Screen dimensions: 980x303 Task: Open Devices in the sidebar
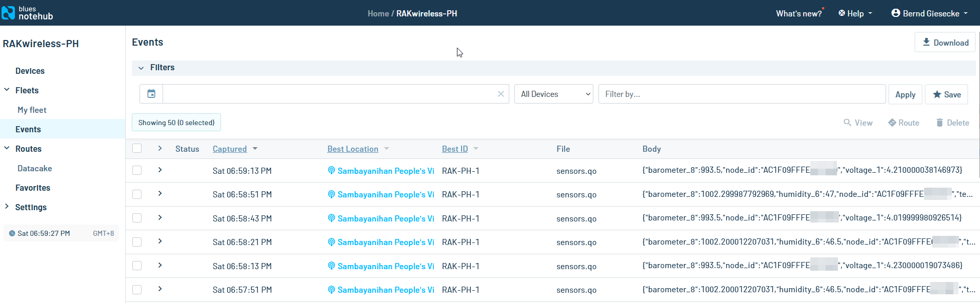point(30,71)
